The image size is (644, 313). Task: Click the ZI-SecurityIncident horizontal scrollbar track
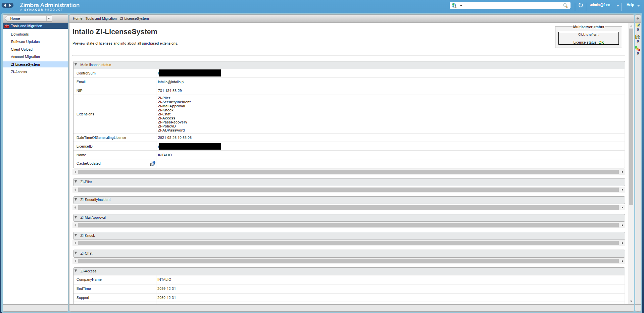coord(348,207)
